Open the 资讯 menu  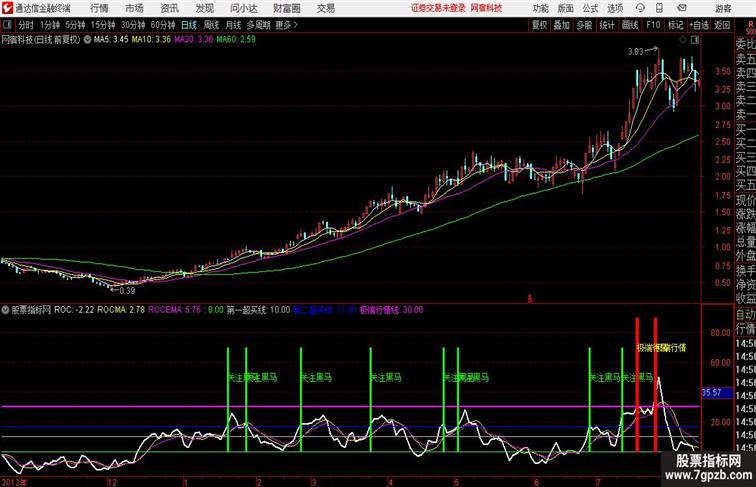point(170,8)
